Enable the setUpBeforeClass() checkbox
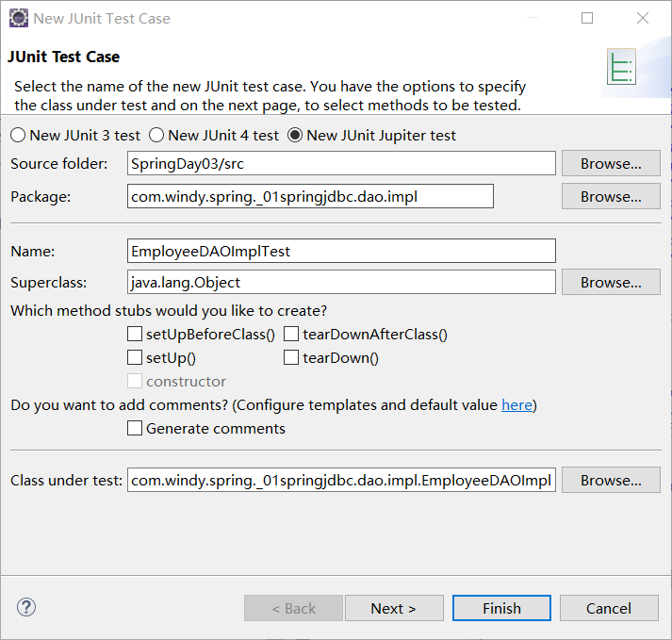 click(x=135, y=334)
